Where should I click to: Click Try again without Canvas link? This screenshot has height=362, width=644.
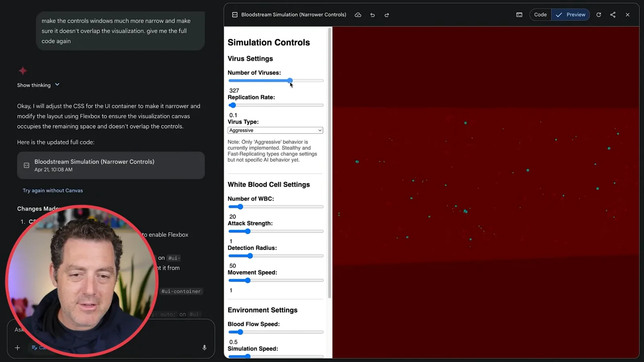[53, 191]
